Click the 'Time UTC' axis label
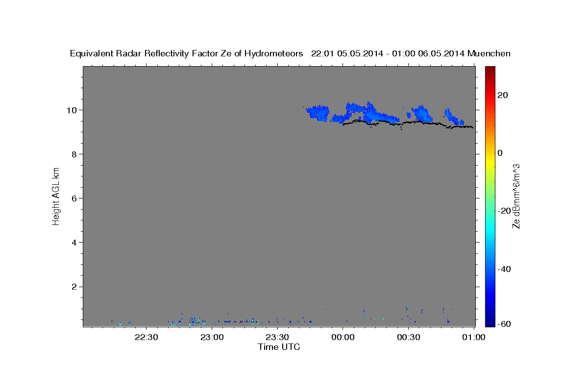The height and width of the screenshot is (392, 588). [x=279, y=347]
